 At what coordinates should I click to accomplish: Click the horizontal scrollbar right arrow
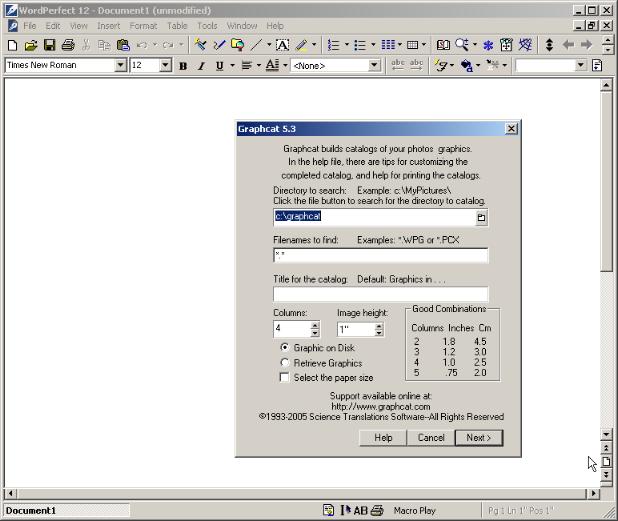tap(593, 493)
